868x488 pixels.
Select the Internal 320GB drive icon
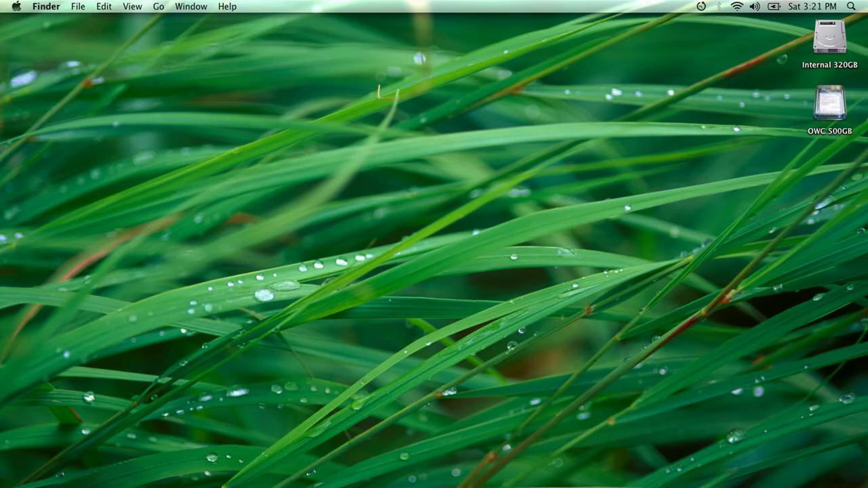(x=830, y=37)
